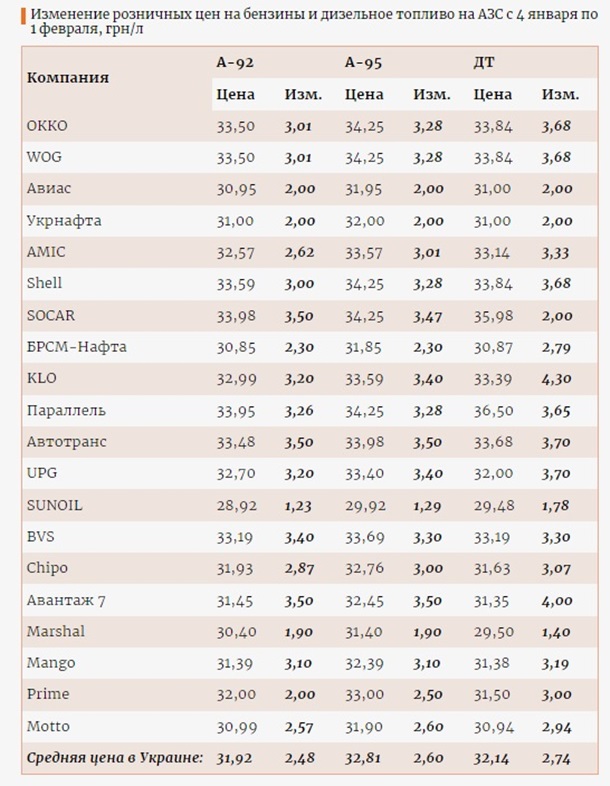Click the A-92 column group header
The height and width of the screenshot is (786, 610).
[235, 62]
